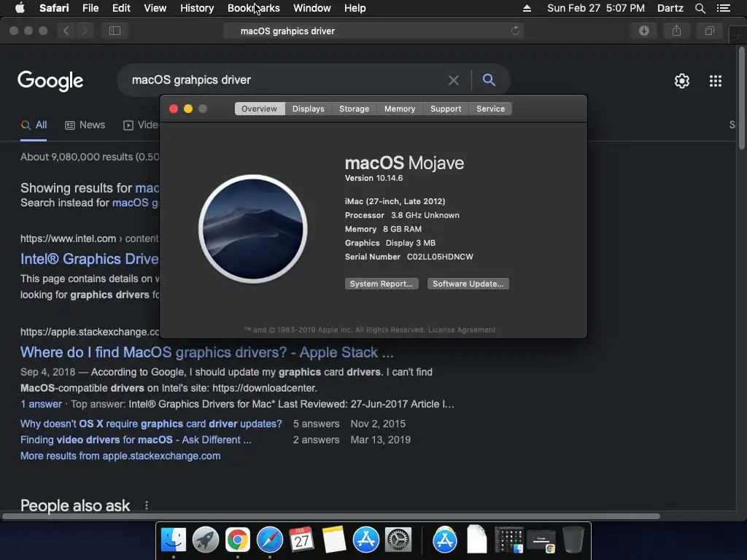The width and height of the screenshot is (747, 560).
Task: Open the View menu
Action: point(155,8)
